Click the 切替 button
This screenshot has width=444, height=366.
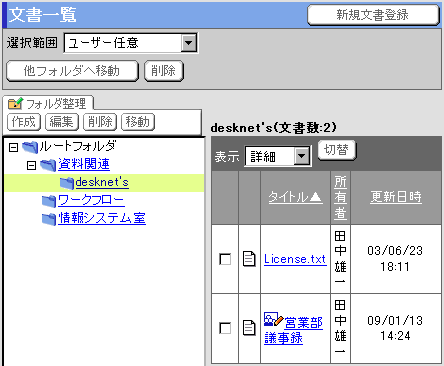pos(337,150)
